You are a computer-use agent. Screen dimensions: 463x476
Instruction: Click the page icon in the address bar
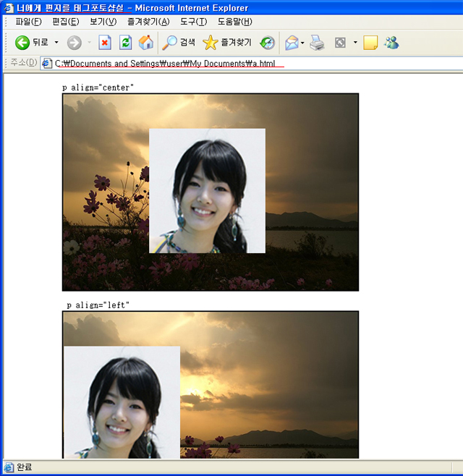(46, 64)
